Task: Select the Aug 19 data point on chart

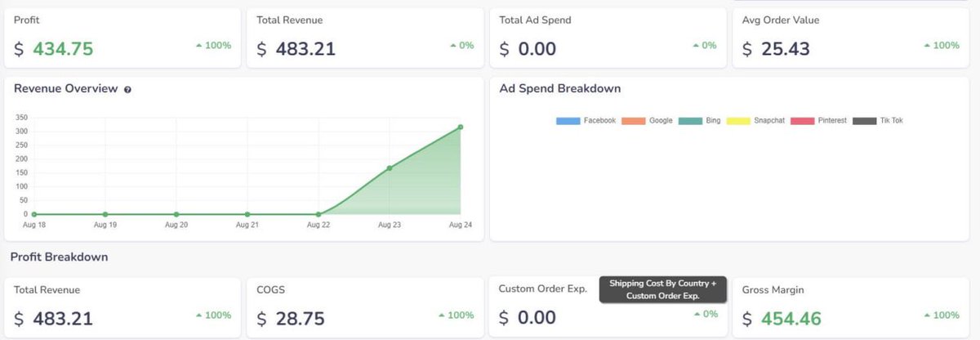Action: tap(105, 214)
